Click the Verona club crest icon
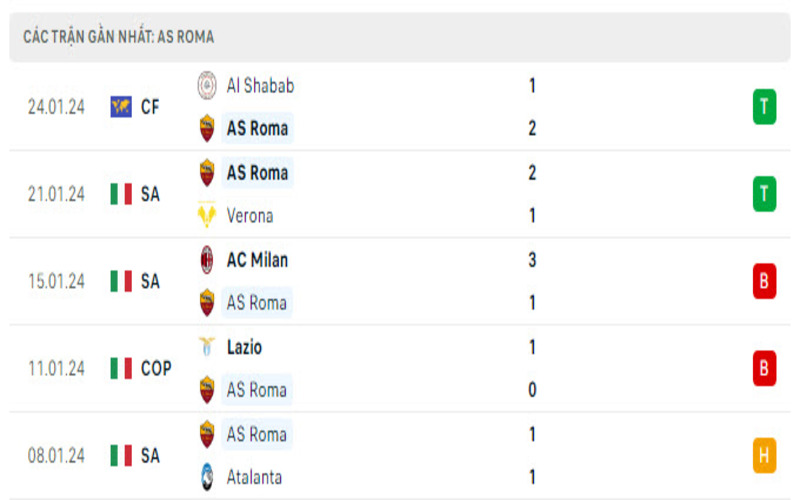The height and width of the screenshot is (500, 800). click(207, 216)
